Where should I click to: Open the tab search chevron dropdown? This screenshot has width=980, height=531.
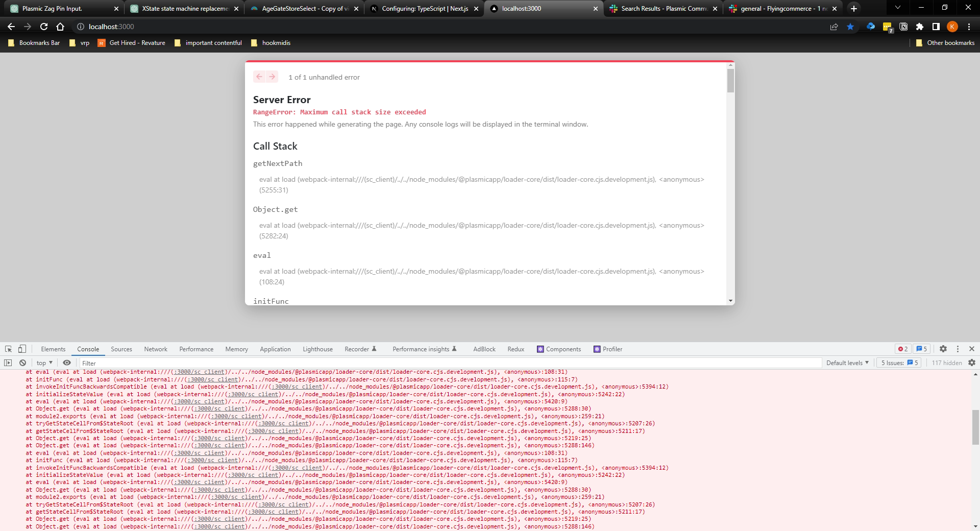point(898,8)
